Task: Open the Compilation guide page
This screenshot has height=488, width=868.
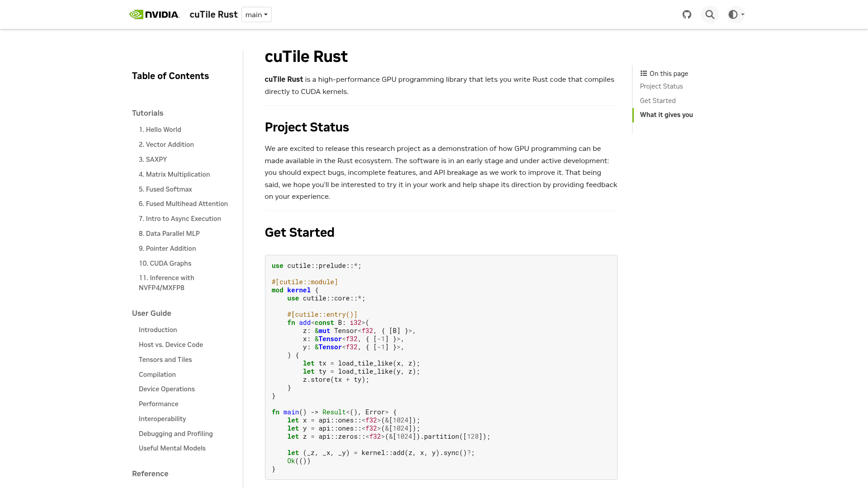Action: [157, 375]
